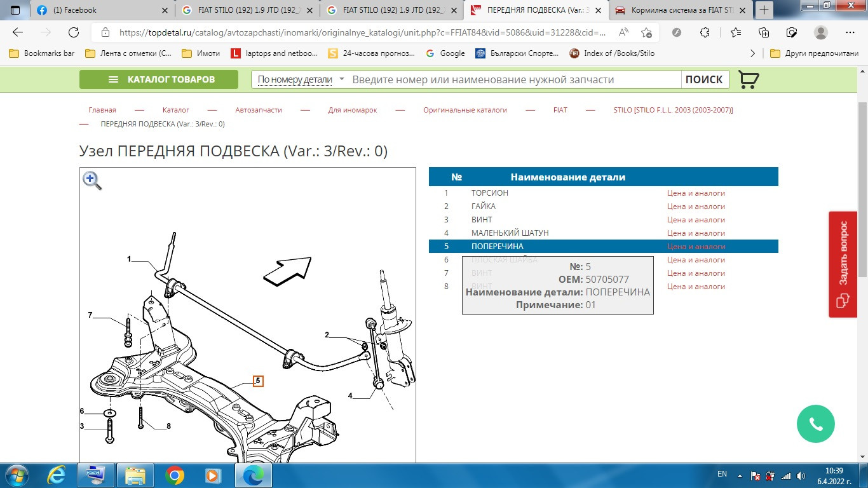
Task: Expand the bookmarks bar overflow chevron
Action: [x=753, y=53]
